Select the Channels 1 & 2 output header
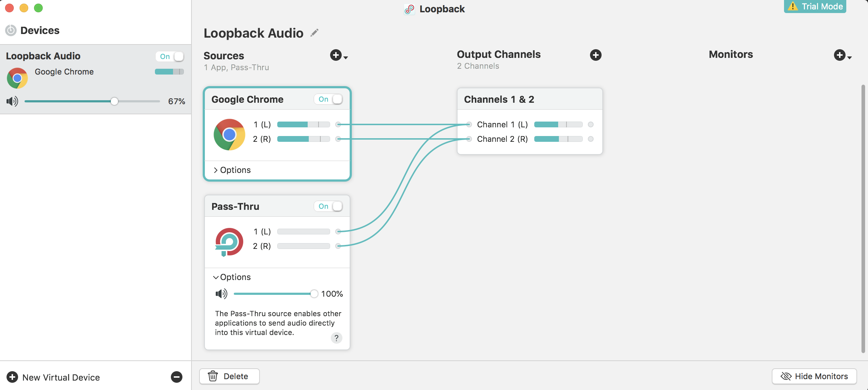 tap(499, 99)
